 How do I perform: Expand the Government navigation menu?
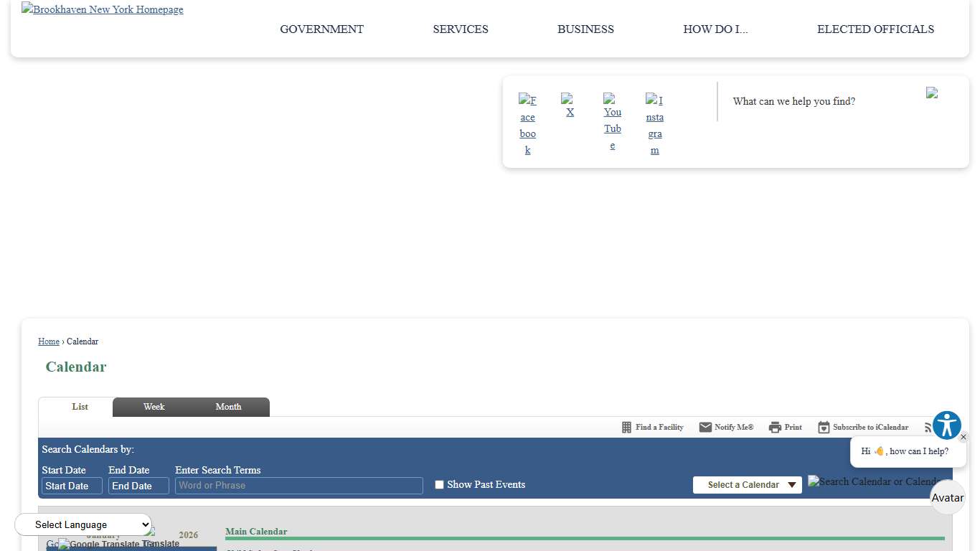pos(321,29)
